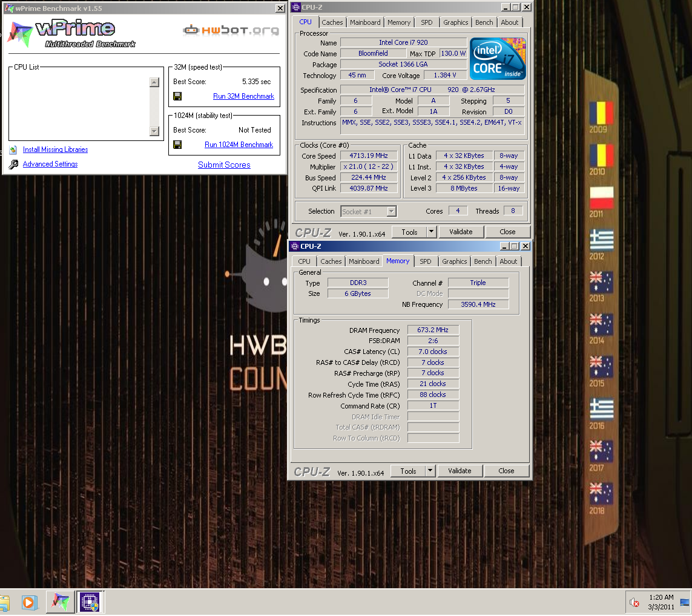Image resolution: width=692 pixels, height=616 pixels.
Task: Click the save icon in 32M speed test
Action: pyautogui.click(x=177, y=96)
